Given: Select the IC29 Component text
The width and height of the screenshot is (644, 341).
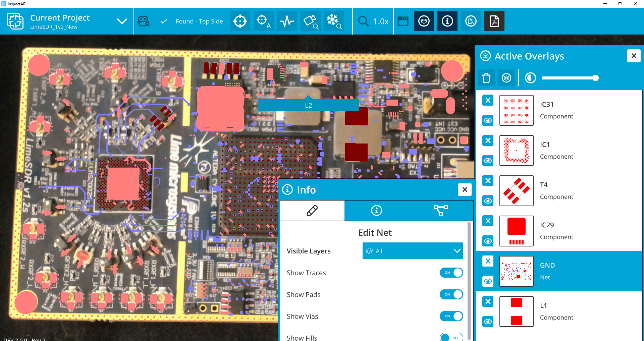Looking at the screenshot, I should pyautogui.click(x=556, y=237).
